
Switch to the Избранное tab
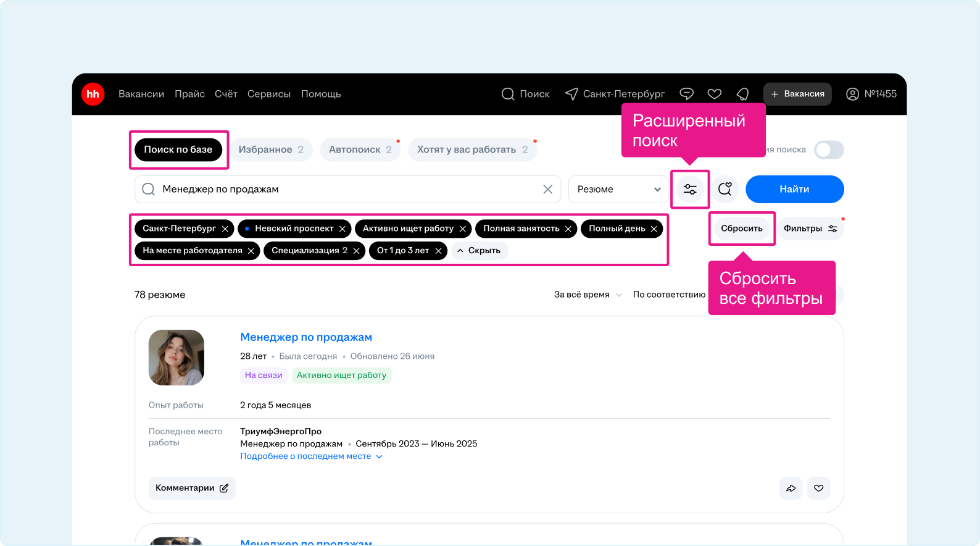(x=271, y=149)
